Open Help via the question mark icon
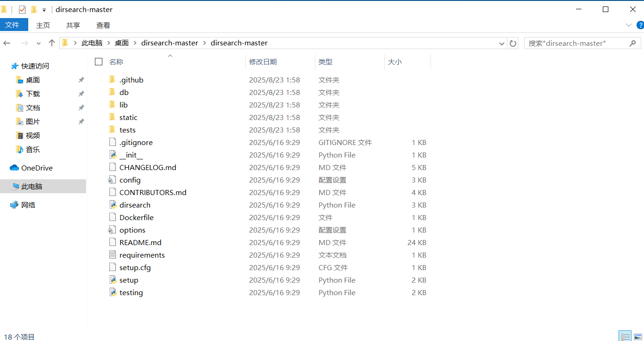The height and width of the screenshot is (341, 644). point(640,25)
